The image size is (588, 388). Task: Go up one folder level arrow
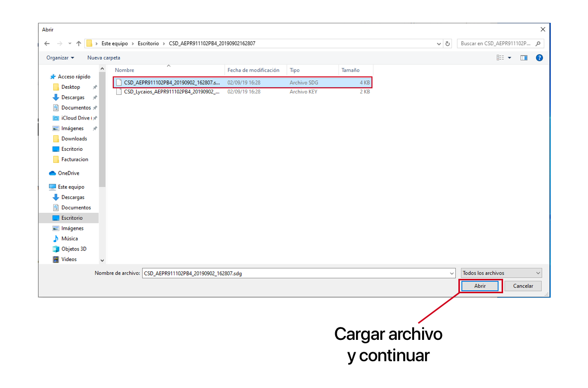[x=79, y=44]
